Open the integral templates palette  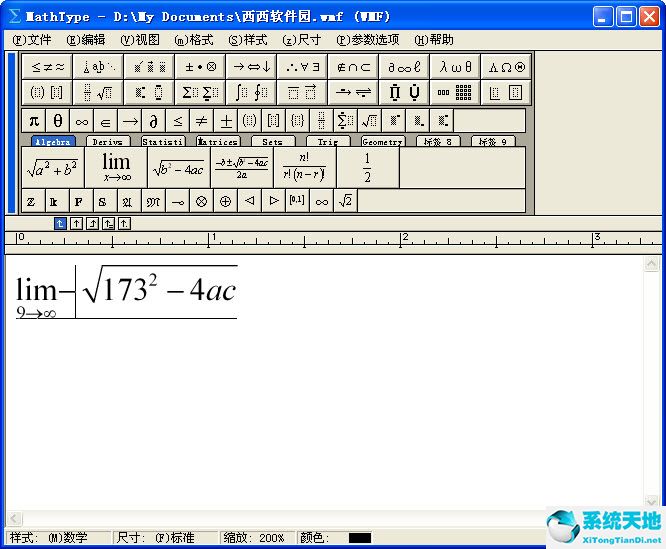click(251, 92)
